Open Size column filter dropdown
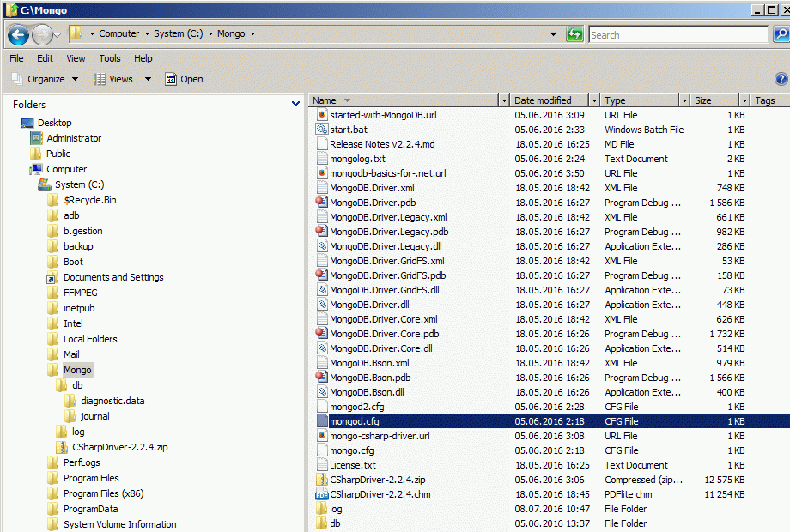Screen dimensions: 790x532 tap(744, 100)
